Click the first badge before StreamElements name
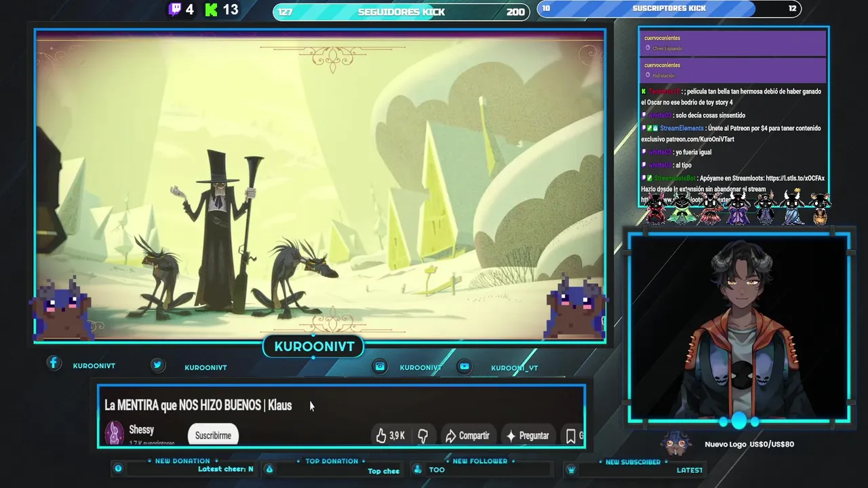868x488 pixels. point(644,128)
